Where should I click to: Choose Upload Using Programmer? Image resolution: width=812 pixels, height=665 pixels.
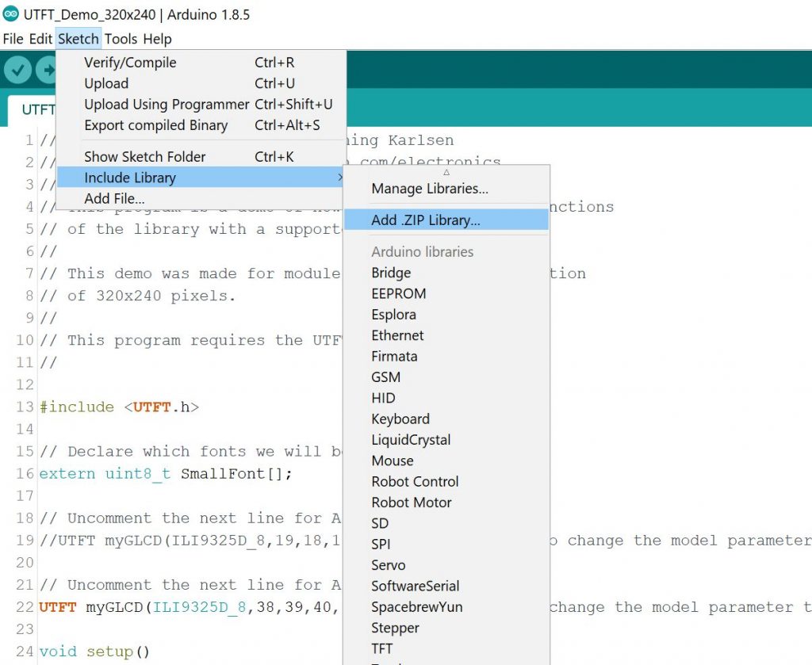coord(167,104)
